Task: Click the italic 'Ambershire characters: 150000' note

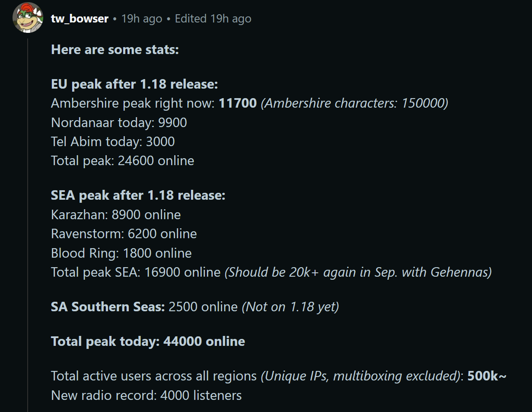Action: pos(354,103)
